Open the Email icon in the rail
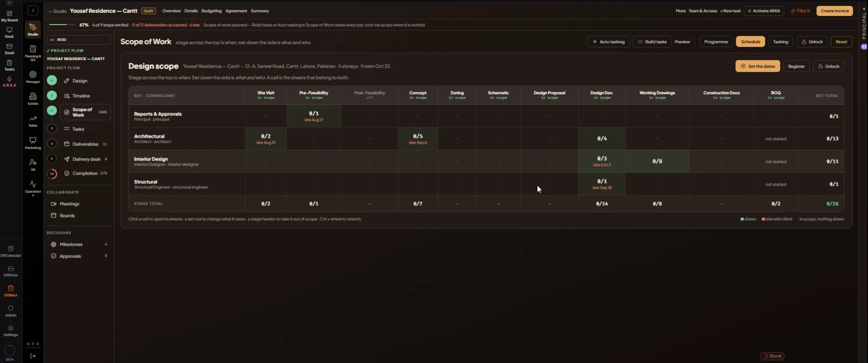 pyautogui.click(x=9, y=49)
